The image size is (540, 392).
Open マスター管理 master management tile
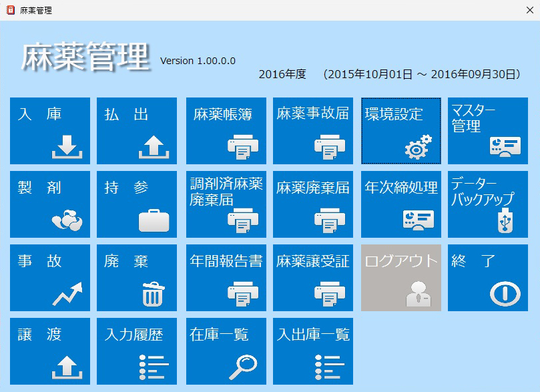click(x=488, y=131)
